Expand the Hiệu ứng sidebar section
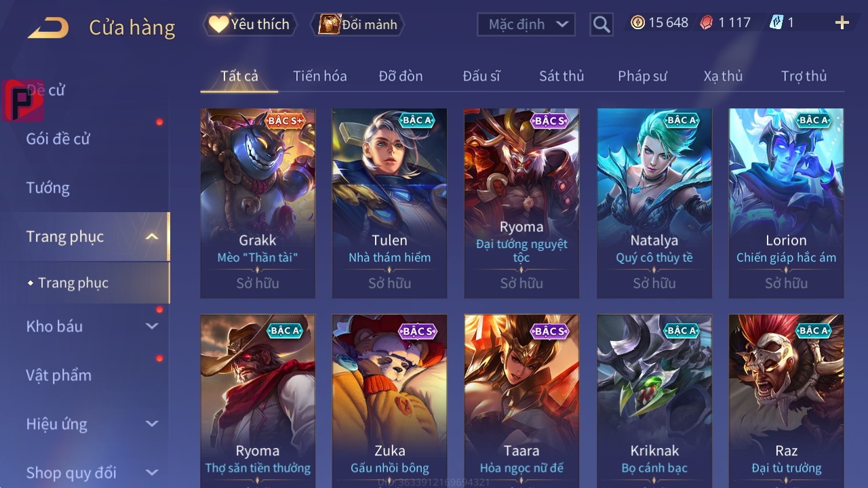 coord(152,424)
